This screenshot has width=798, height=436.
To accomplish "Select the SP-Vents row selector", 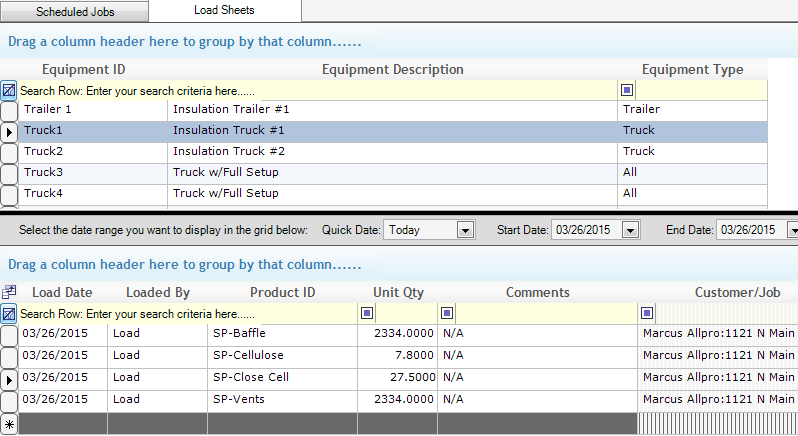I will pos(9,401).
